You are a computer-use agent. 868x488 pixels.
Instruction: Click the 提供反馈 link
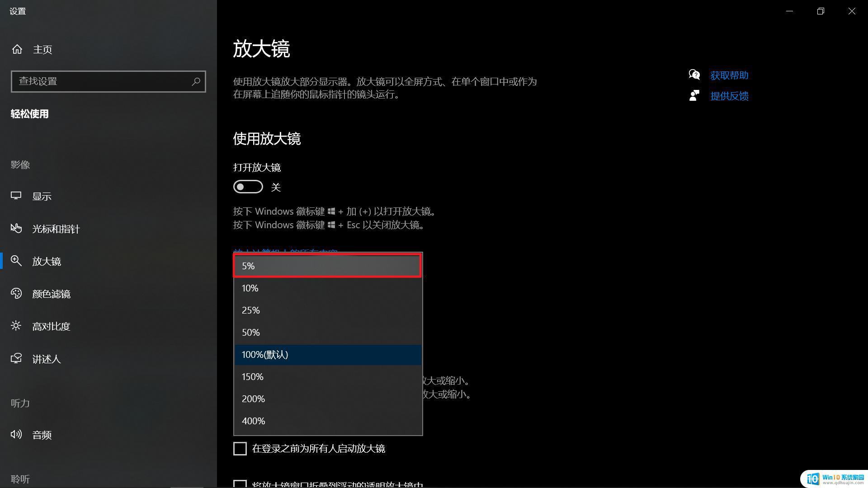click(x=729, y=96)
